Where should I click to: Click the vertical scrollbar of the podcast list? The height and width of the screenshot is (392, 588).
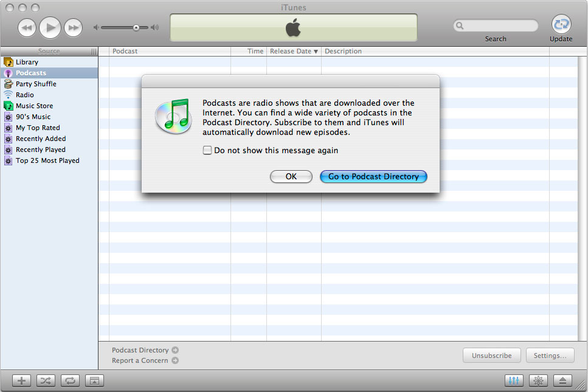coord(583,199)
